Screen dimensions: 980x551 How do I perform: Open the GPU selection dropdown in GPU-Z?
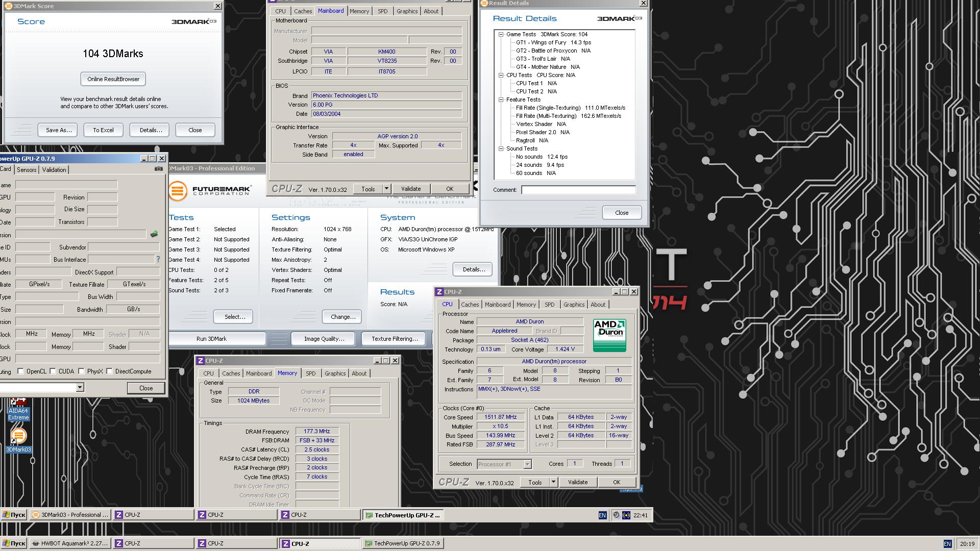coord(80,388)
